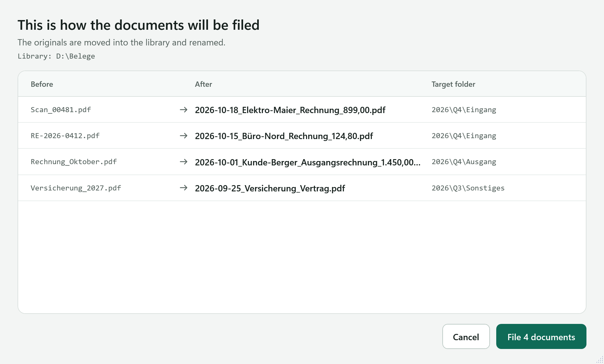Image resolution: width=604 pixels, height=364 pixels.
Task: Click new name 2026-09-25_Versicherung_Vertrag.pdf
Action: tap(270, 188)
